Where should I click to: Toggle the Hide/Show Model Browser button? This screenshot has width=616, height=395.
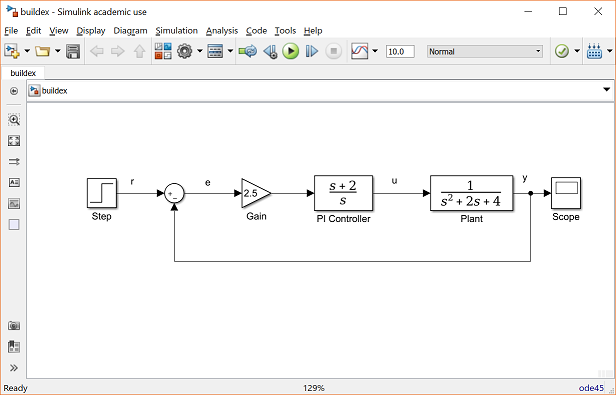pyautogui.click(x=14, y=91)
